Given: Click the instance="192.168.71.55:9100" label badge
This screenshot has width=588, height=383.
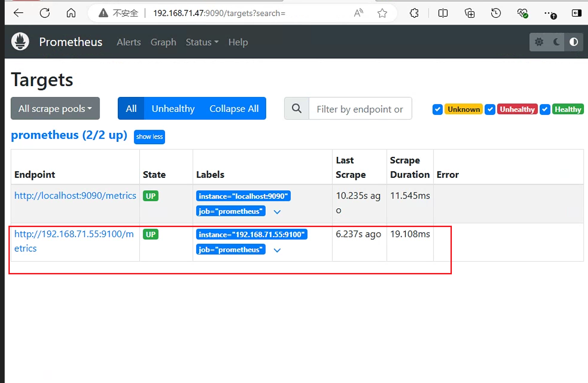Looking at the screenshot, I should pyautogui.click(x=252, y=234).
